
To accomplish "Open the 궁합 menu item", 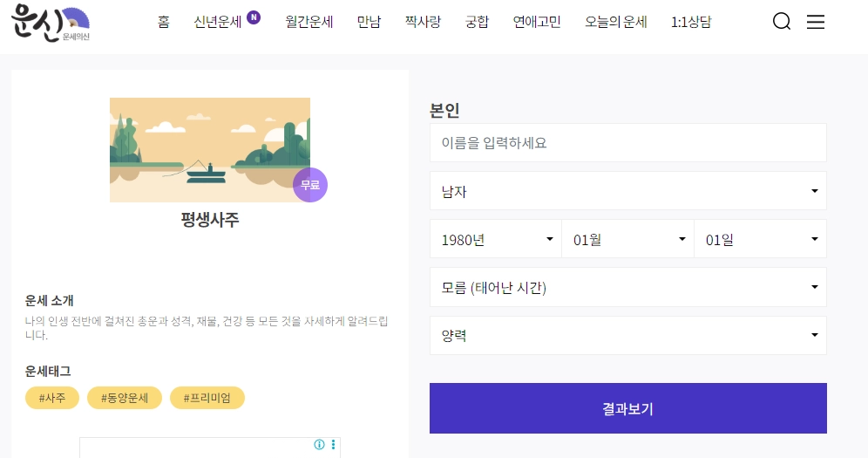I will [x=477, y=22].
